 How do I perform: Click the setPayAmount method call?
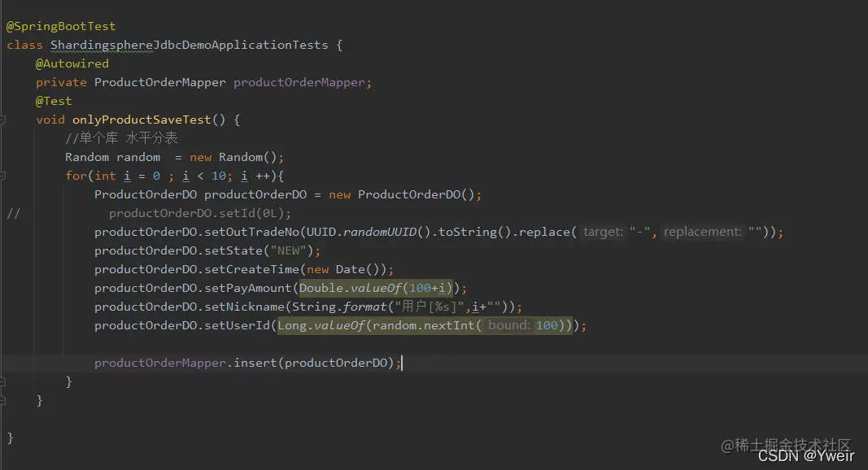pyautogui.click(x=248, y=288)
